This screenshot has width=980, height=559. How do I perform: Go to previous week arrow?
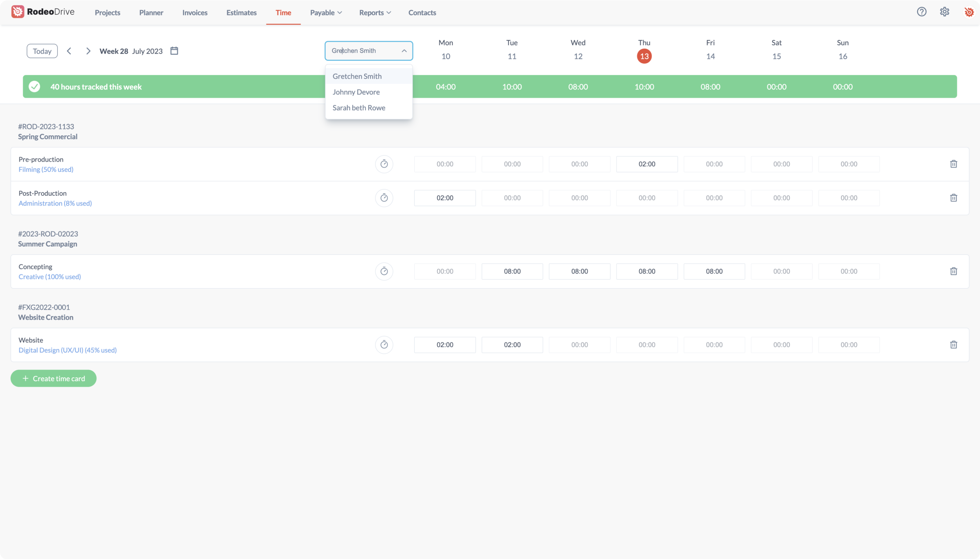coord(69,51)
